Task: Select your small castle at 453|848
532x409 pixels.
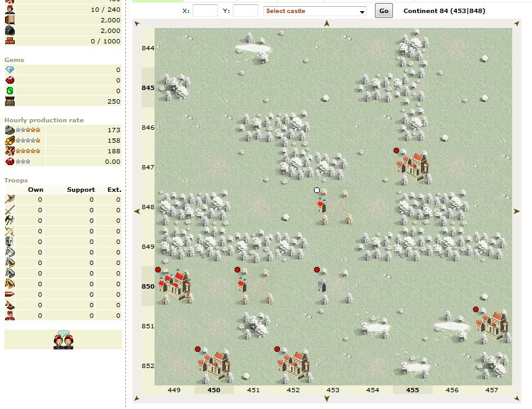Action: pos(322,206)
